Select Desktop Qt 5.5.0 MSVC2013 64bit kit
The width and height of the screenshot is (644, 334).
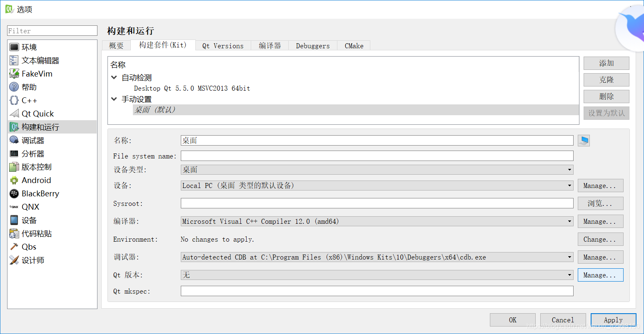pos(192,88)
